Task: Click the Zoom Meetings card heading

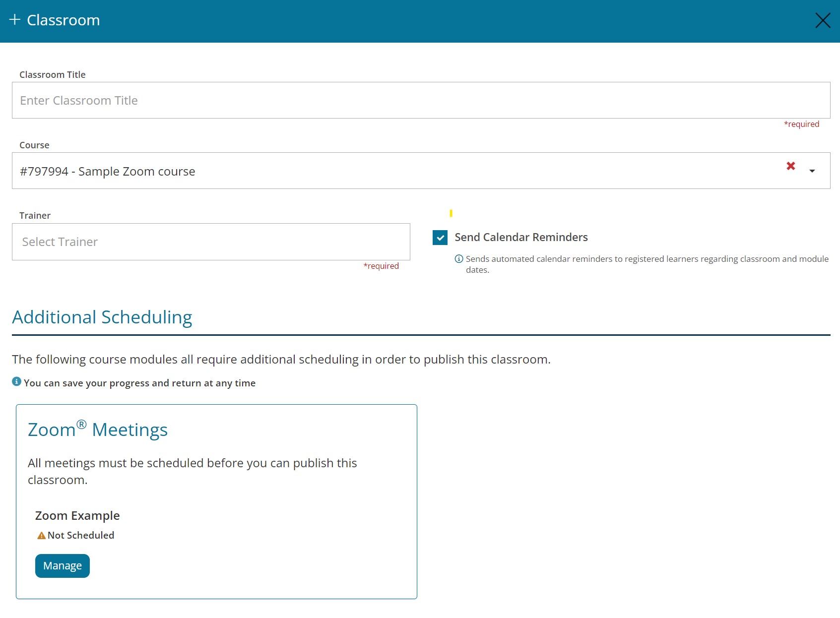Action: [98, 430]
